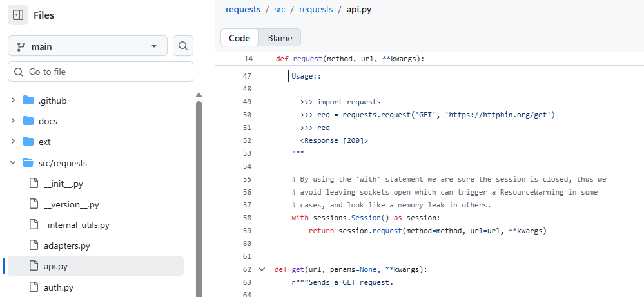The height and width of the screenshot is (297, 644).
Task: Click the docs folder icon
Action: 28,121
